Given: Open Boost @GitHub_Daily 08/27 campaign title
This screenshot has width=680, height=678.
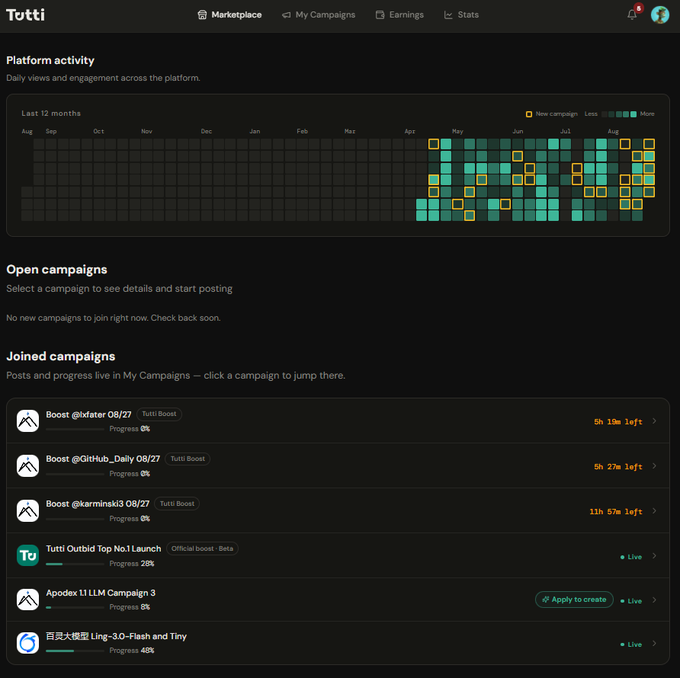Looking at the screenshot, I should pos(103,459).
